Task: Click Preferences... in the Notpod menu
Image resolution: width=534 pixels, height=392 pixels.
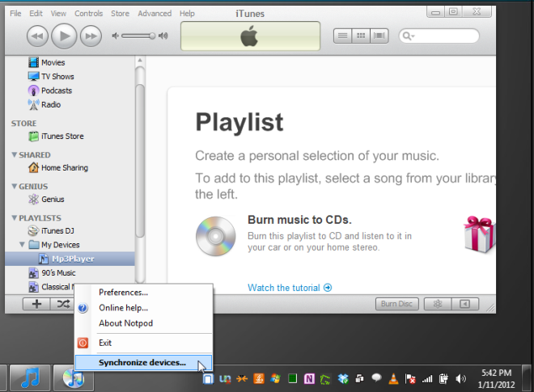Action: pyautogui.click(x=144, y=293)
